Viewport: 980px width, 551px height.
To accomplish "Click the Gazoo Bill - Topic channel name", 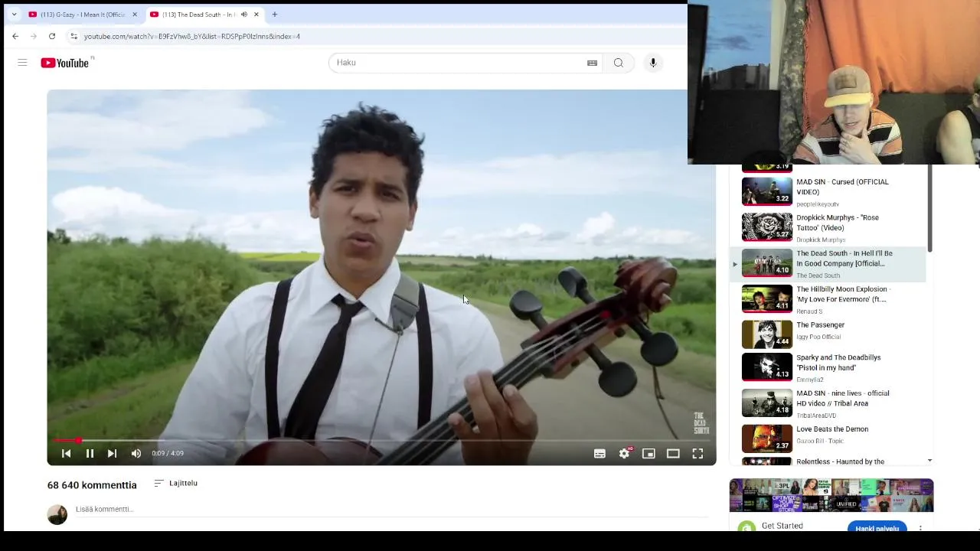I will point(819,442).
